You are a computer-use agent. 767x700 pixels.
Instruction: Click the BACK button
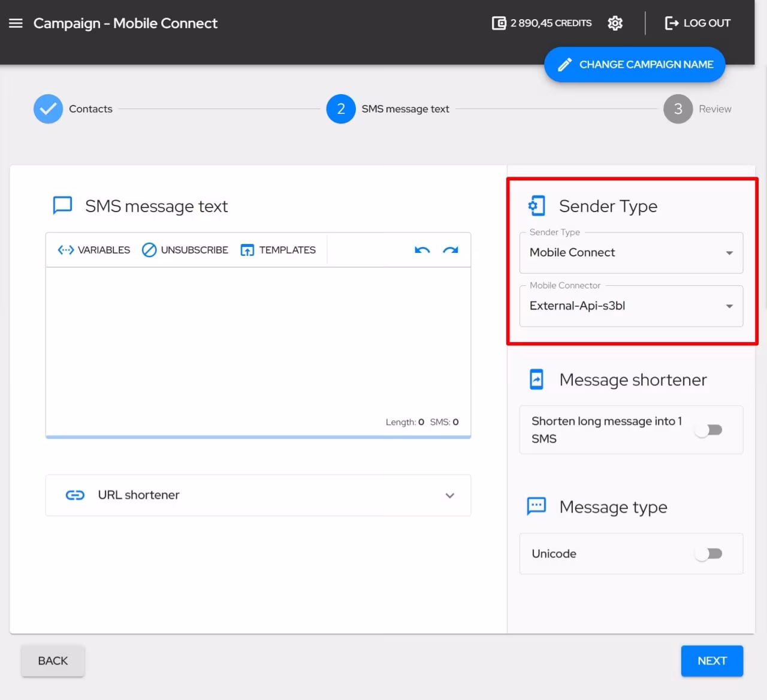point(53,661)
